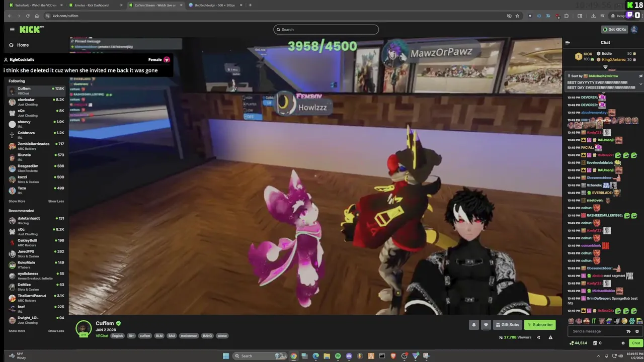Click the notification bell under the stream
This screenshot has width=644, height=362.
click(473, 325)
